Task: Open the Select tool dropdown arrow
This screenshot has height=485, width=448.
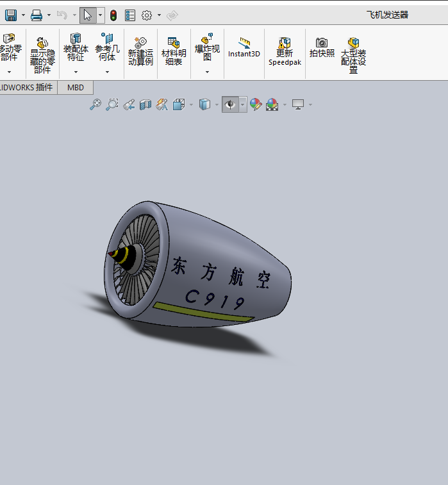Action: [100, 15]
